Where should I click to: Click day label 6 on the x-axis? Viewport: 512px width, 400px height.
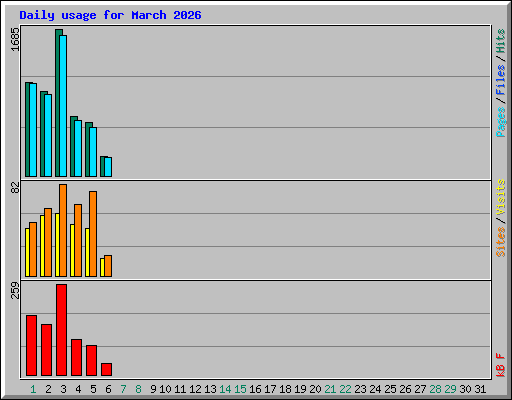pyautogui.click(x=108, y=389)
